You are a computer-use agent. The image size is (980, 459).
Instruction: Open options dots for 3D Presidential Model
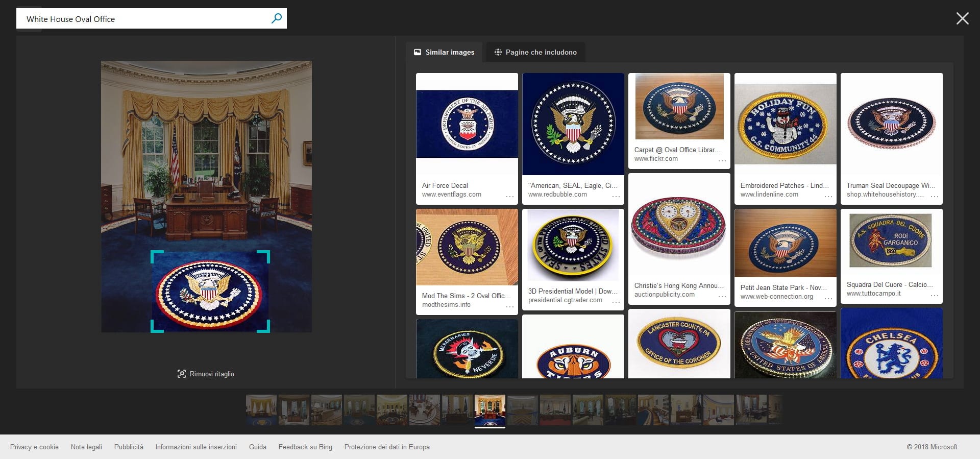pyautogui.click(x=616, y=302)
